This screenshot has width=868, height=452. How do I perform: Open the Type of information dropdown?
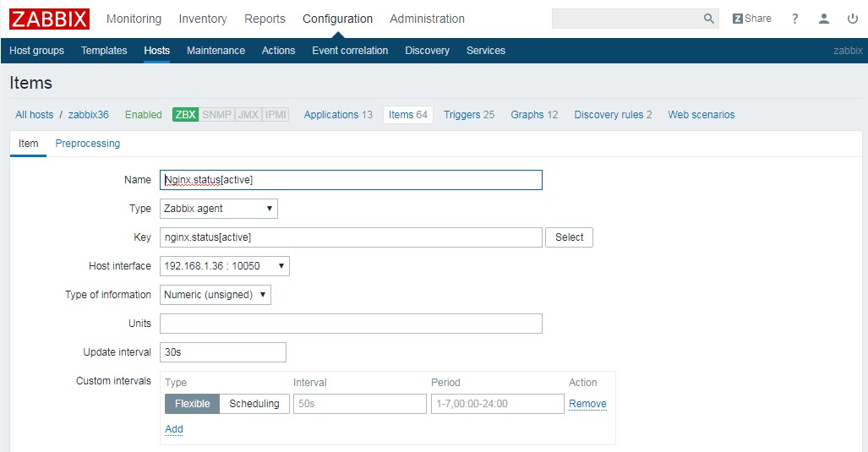[215, 295]
